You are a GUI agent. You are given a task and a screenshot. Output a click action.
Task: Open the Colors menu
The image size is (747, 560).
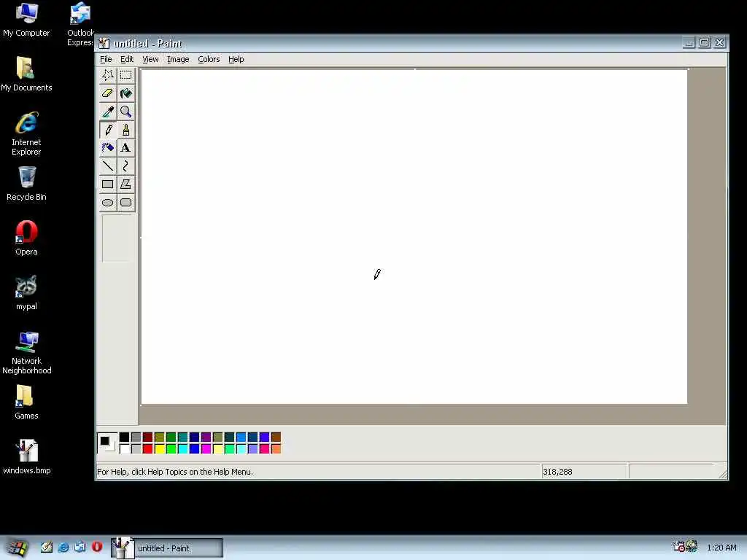tap(209, 59)
